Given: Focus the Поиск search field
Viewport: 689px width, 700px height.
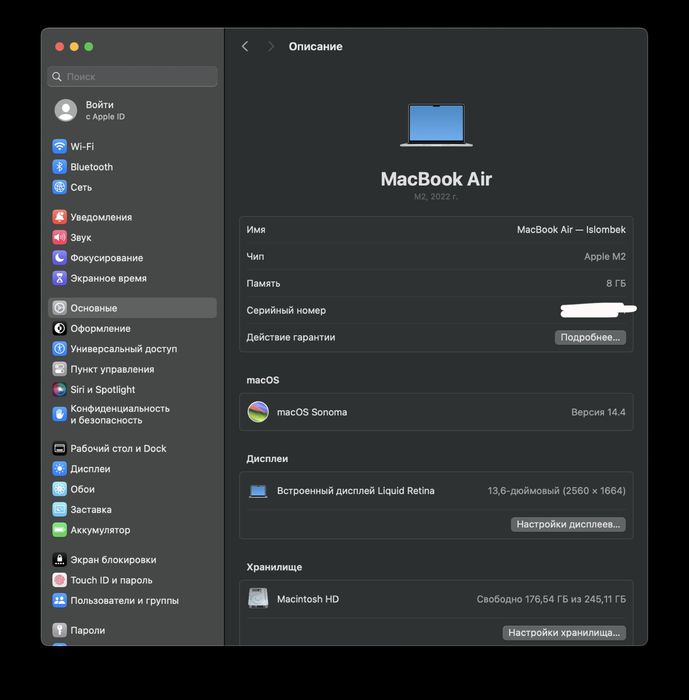Looking at the screenshot, I should [133, 77].
